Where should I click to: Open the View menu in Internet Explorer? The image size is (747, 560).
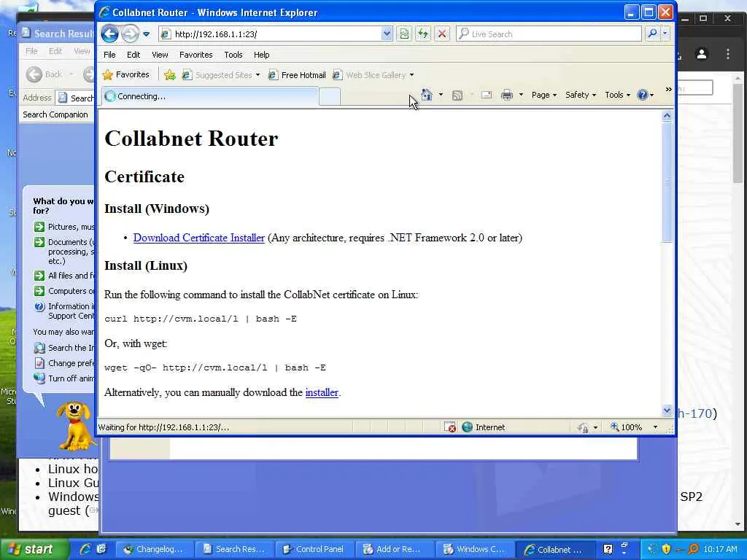(x=160, y=55)
